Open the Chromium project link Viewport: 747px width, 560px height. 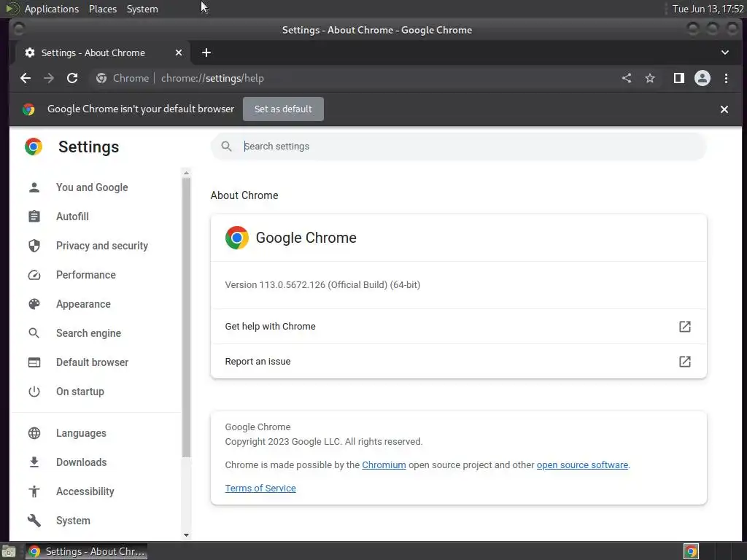tap(384, 465)
